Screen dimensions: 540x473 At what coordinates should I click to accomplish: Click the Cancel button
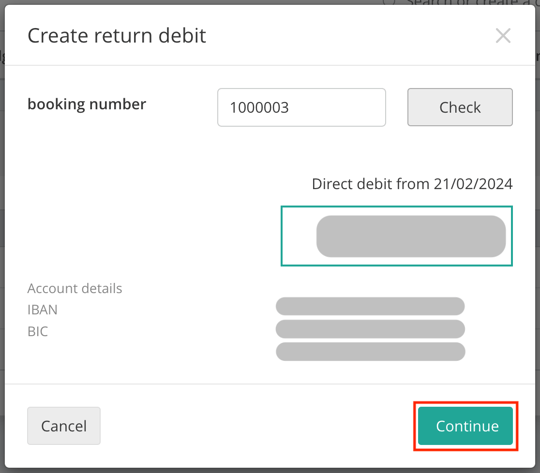[64, 426]
